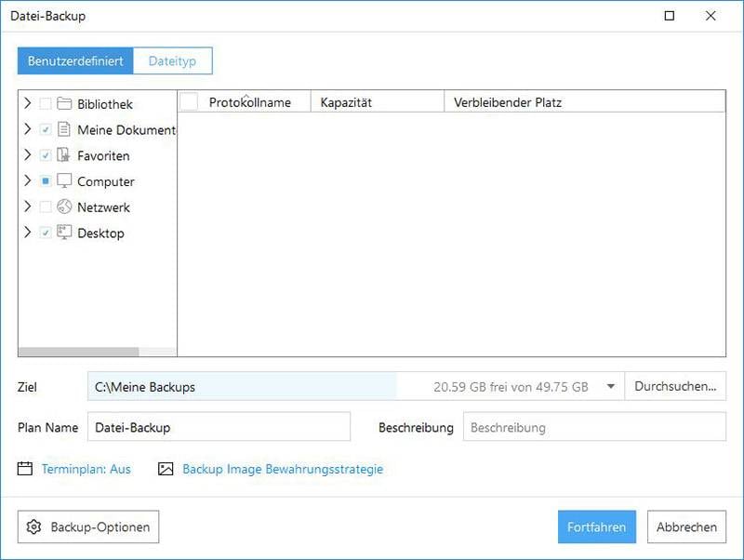This screenshot has height=560, width=744.
Task: Focus the Beschreibung input field
Action: point(594,428)
